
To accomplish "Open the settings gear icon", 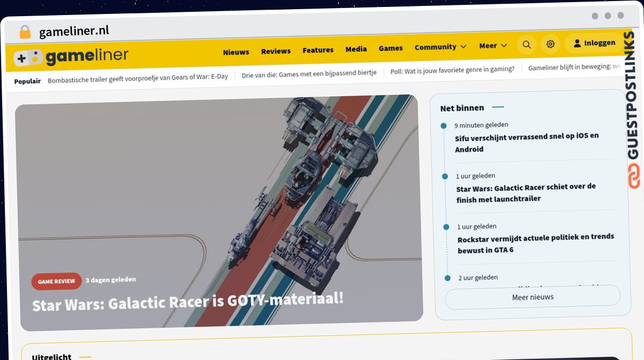I will click(x=550, y=44).
